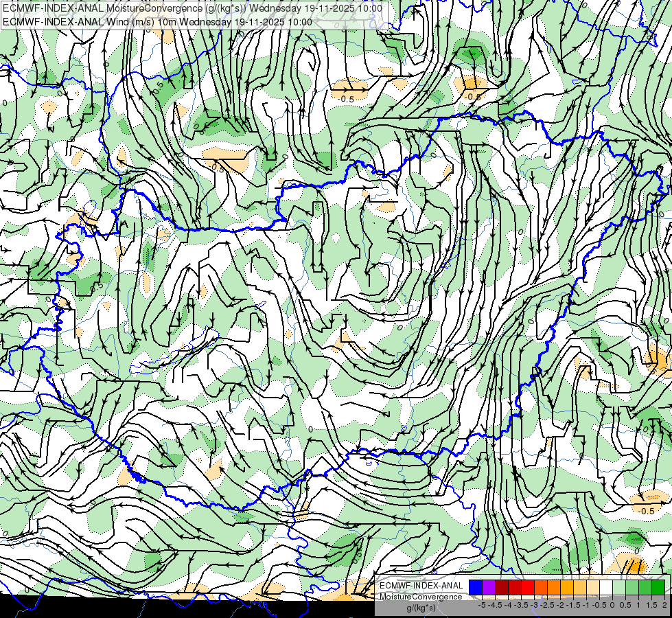Click the MoistureConvergence title line at top
The image size is (672, 618).
tap(192, 8)
